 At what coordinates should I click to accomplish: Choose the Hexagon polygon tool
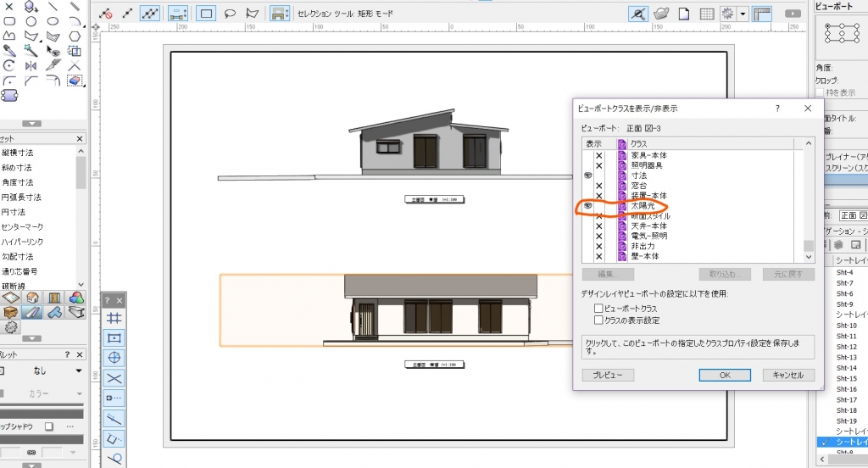75,36
